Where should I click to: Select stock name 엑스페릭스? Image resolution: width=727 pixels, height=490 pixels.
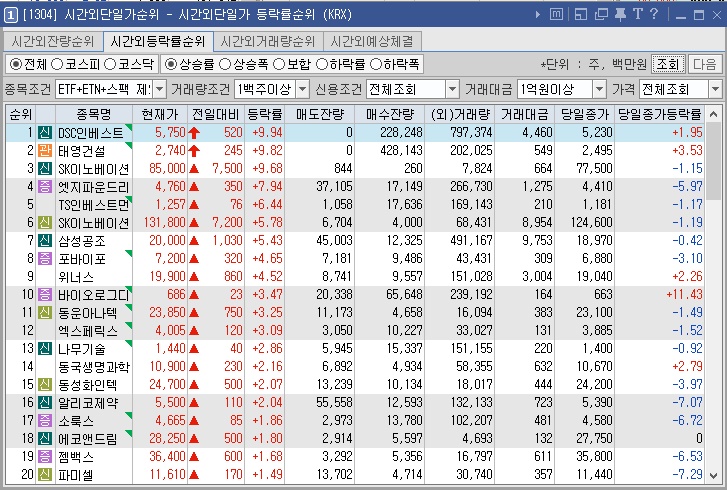(x=88, y=331)
